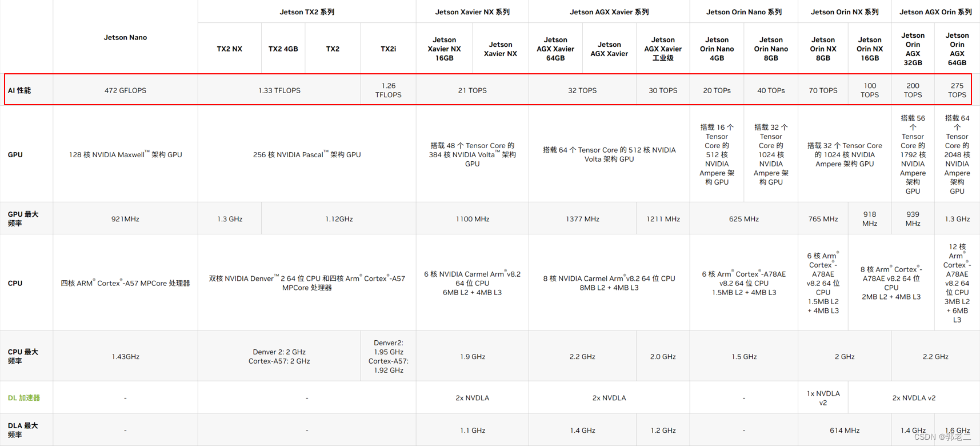Click the "CPU 最大频率" row label
Screen dimensions: 980x446
pyautogui.click(x=23, y=357)
